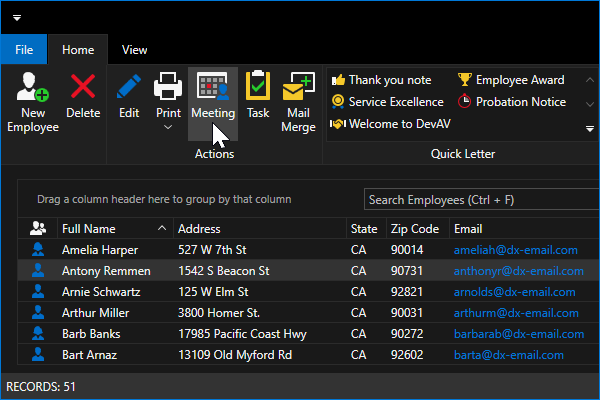This screenshot has height=400, width=600.
Task: Click the Edit pencil icon
Action: tap(129, 90)
